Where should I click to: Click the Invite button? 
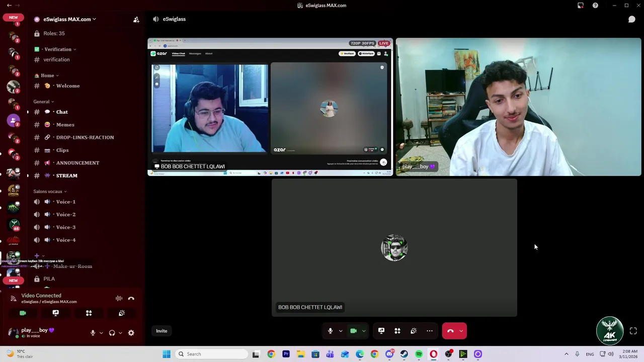tap(162, 331)
